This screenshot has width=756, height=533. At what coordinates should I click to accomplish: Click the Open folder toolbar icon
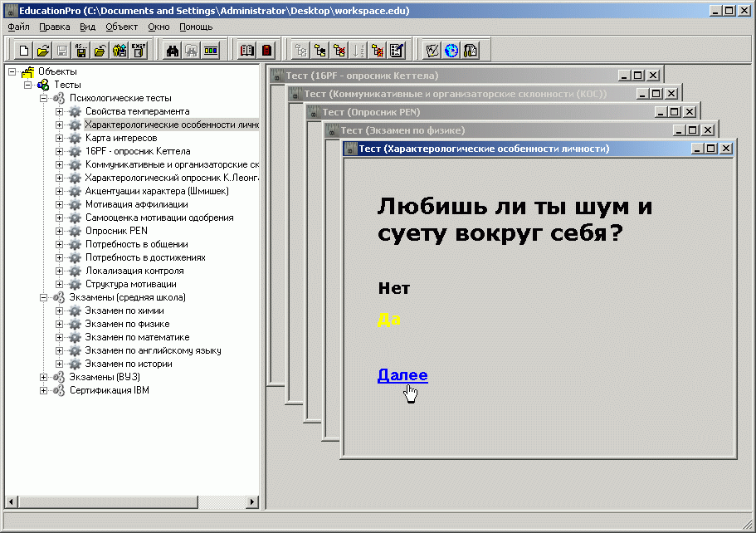pos(42,50)
